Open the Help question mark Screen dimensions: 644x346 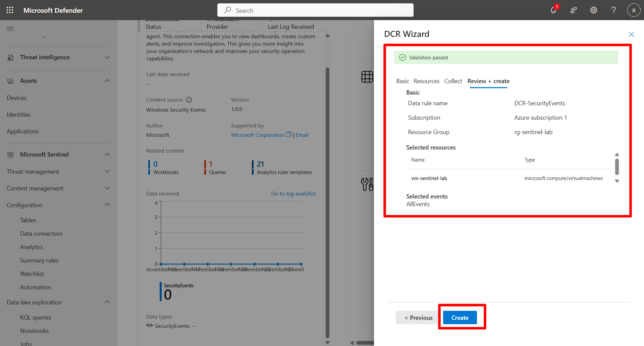[613, 10]
